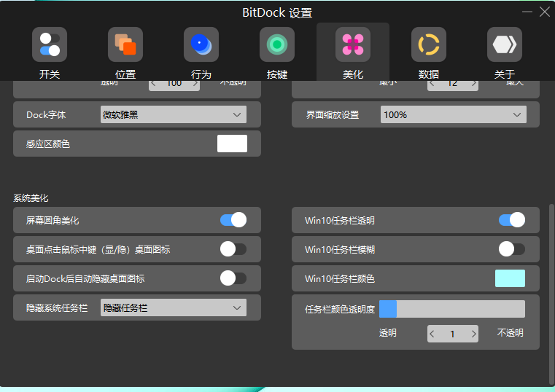Click the Win10任务栏颜色 label
This screenshot has height=392, width=555.
339,278
